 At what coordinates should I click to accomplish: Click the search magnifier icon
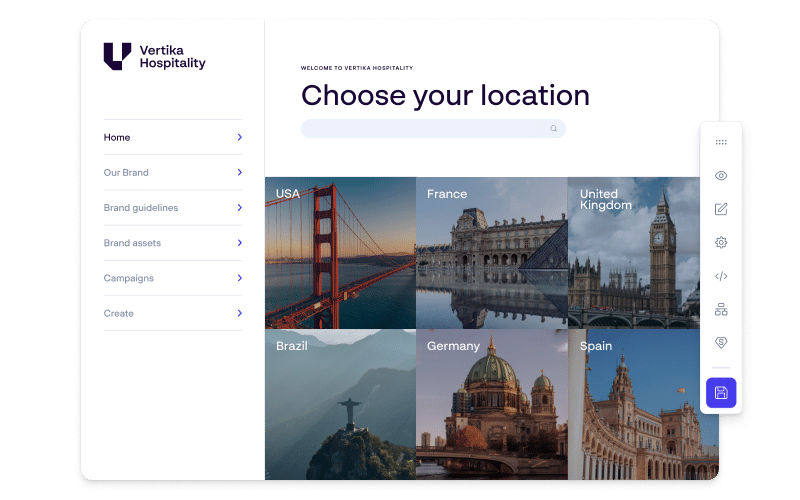pyautogui.click(x=553, y=128)
